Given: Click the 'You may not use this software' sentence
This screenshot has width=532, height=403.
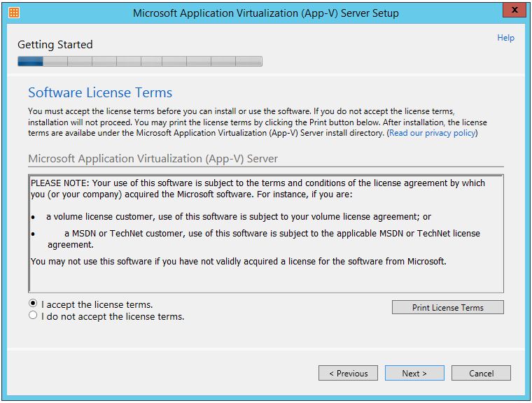Looking at the screenshot, I should coord(239,262).
